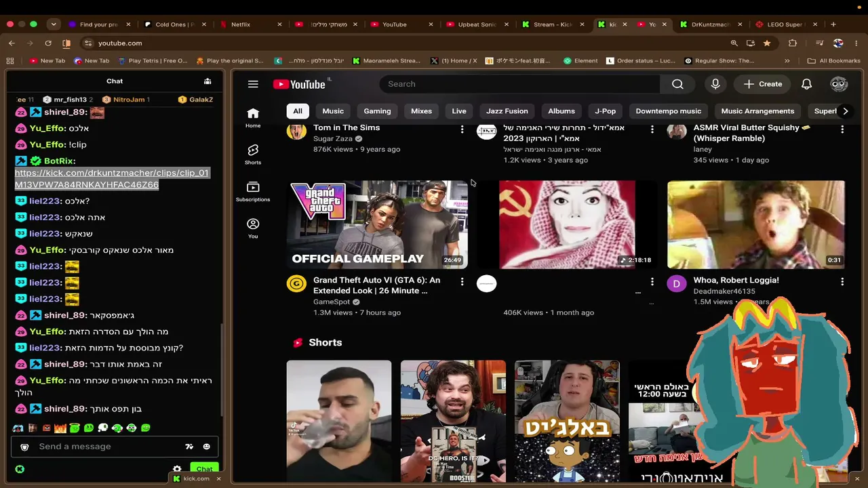868x488 pixels.
Task: Select the Mixes filter chip
Action: [421, 111]
